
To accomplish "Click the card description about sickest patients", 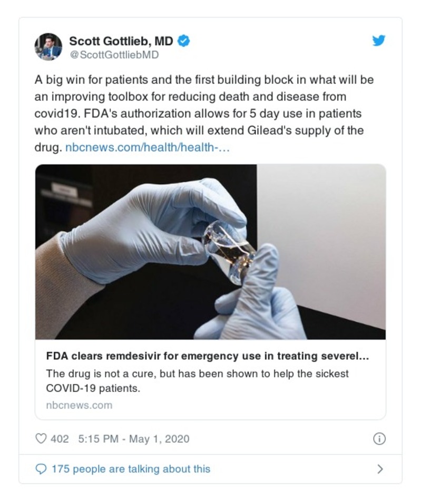I will (x=197, y=381).
